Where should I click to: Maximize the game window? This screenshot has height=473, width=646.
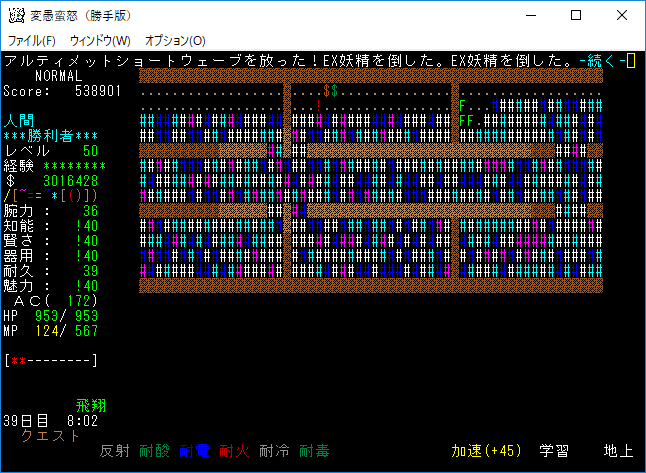point(576,15)
